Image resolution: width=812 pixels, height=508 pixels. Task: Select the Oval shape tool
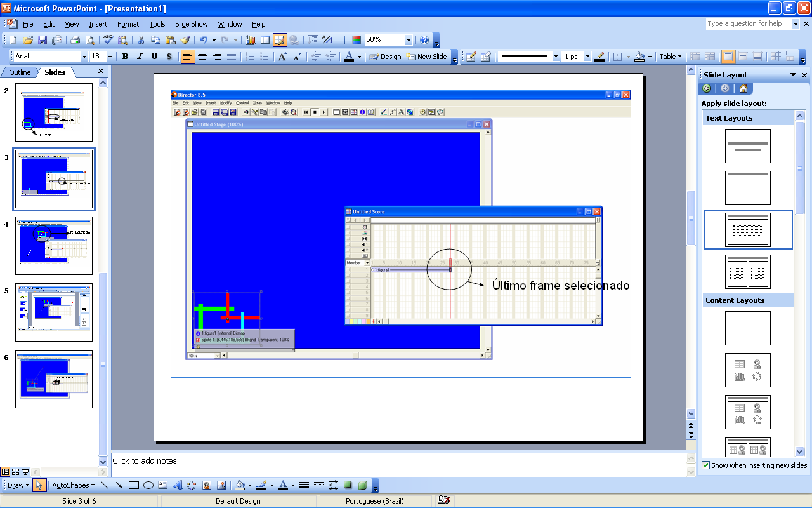(x=148, y=485)
